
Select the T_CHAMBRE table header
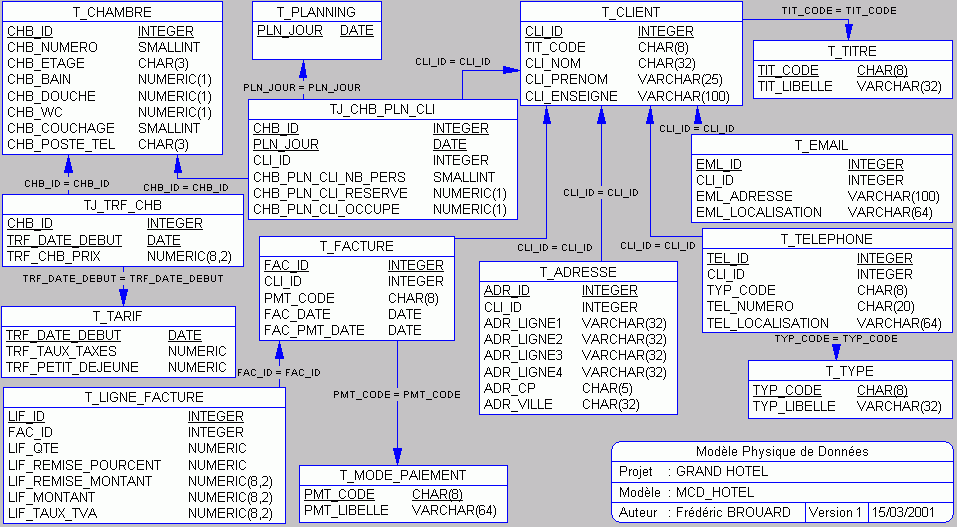click(112, 12)
